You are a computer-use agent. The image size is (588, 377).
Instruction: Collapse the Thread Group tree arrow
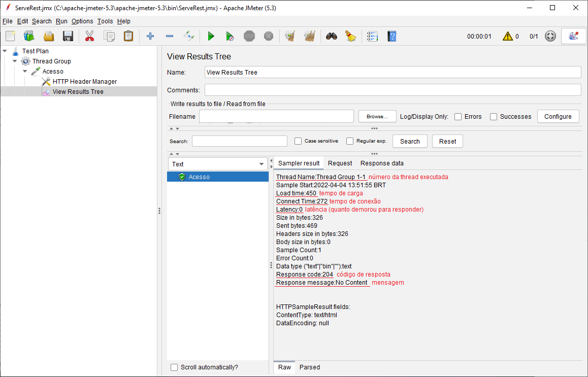tap(15, 61)
